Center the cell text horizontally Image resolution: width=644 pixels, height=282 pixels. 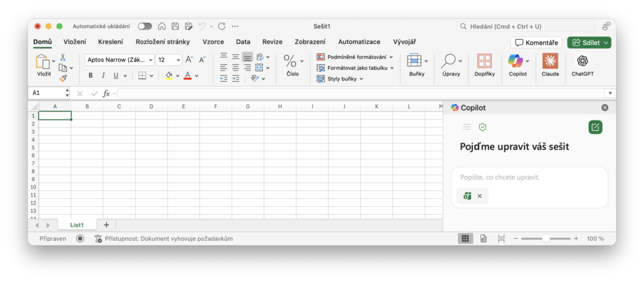coord(235,68)
